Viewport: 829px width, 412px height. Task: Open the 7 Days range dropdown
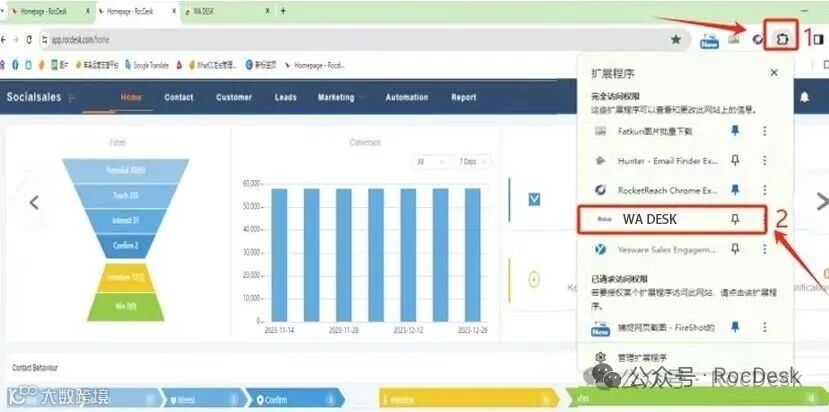pyautogui.click(x=471, y=162)
